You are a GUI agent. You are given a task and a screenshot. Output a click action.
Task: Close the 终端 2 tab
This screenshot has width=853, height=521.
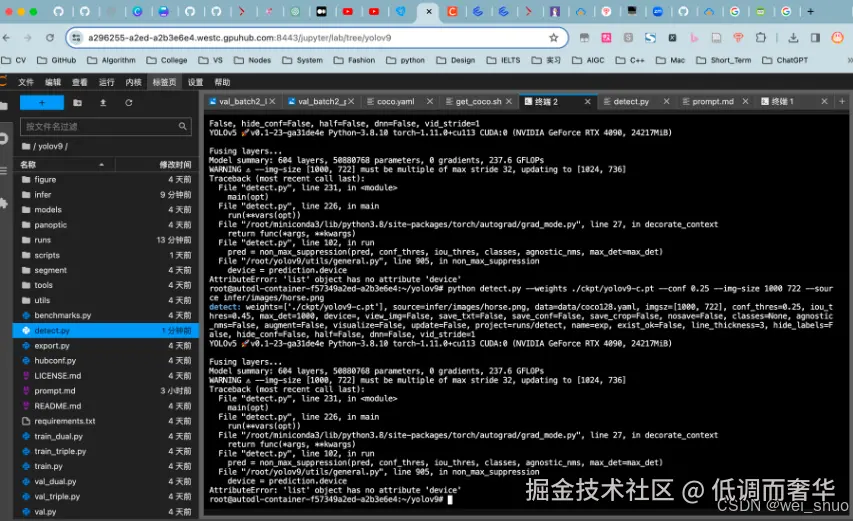coord(588,102)
